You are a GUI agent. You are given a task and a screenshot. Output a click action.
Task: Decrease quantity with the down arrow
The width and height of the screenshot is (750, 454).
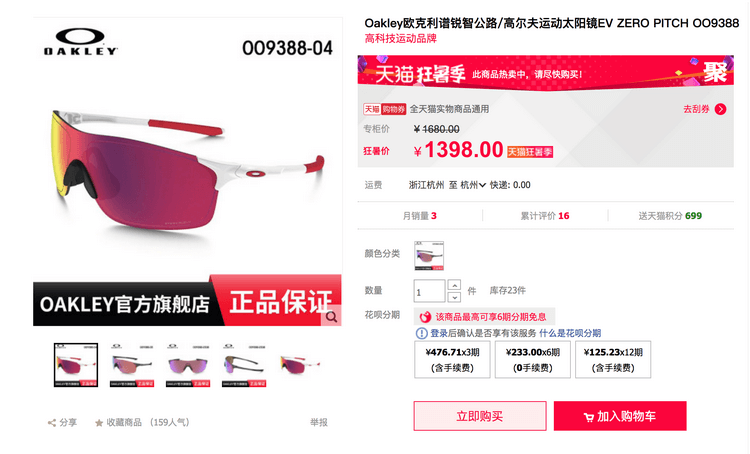[454, 297]
